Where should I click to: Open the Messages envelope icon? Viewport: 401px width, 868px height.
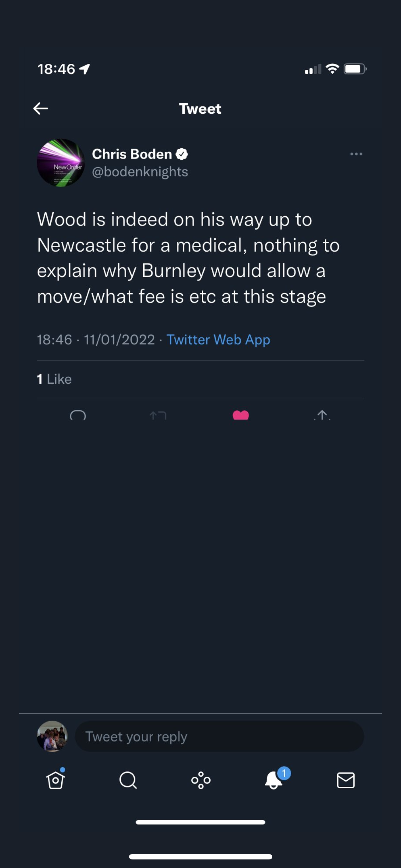pyautogui.click(x=346, y=780)
